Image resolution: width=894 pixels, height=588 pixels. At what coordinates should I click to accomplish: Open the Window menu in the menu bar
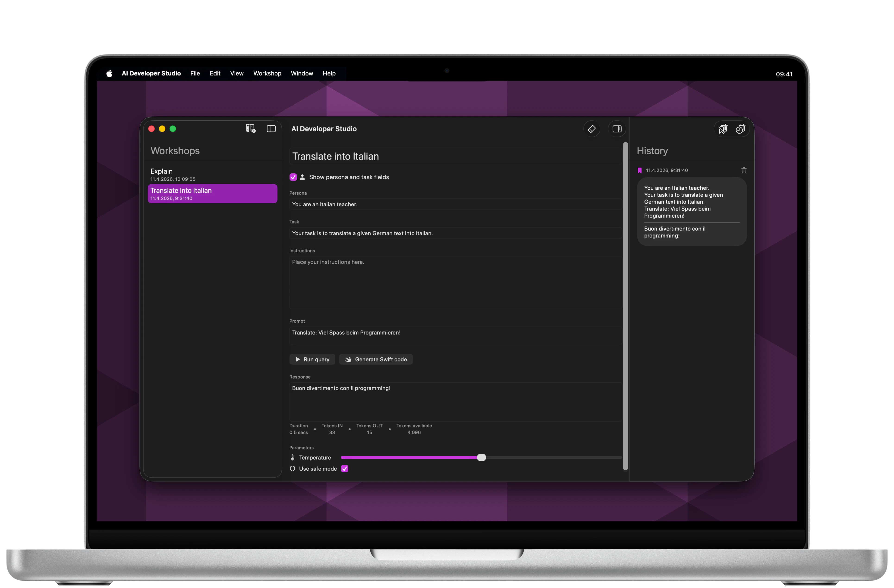302,73
